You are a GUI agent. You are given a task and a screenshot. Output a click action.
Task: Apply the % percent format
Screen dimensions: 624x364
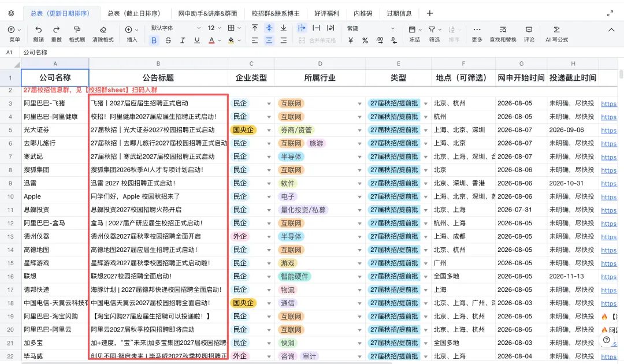click(365, 40)
